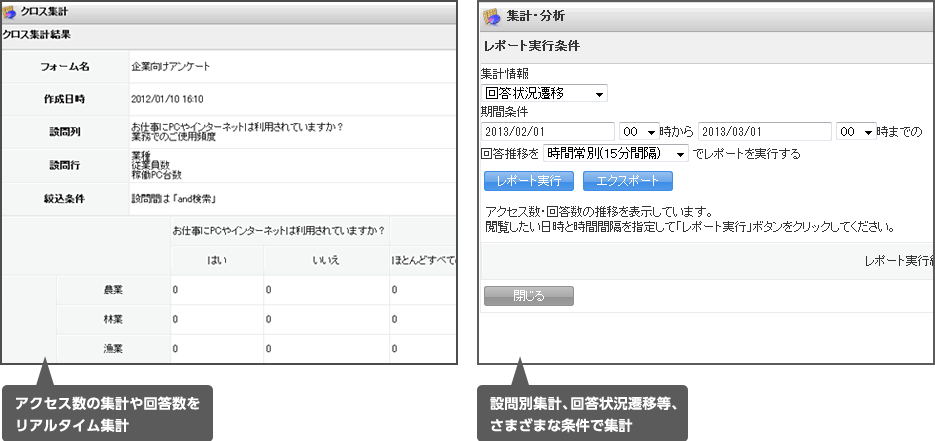Click the 集計・分析 window title icon
Screen dimensions: 935x441
tap(491, 17)
